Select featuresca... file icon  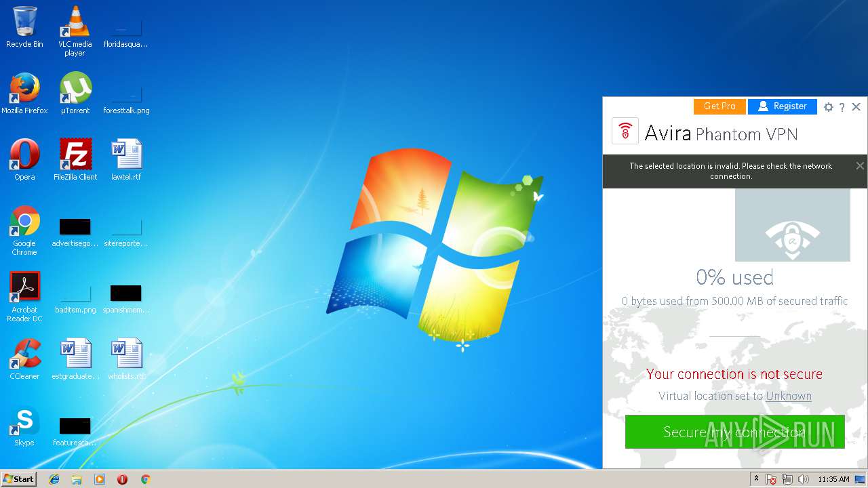(x=75, y=426)
